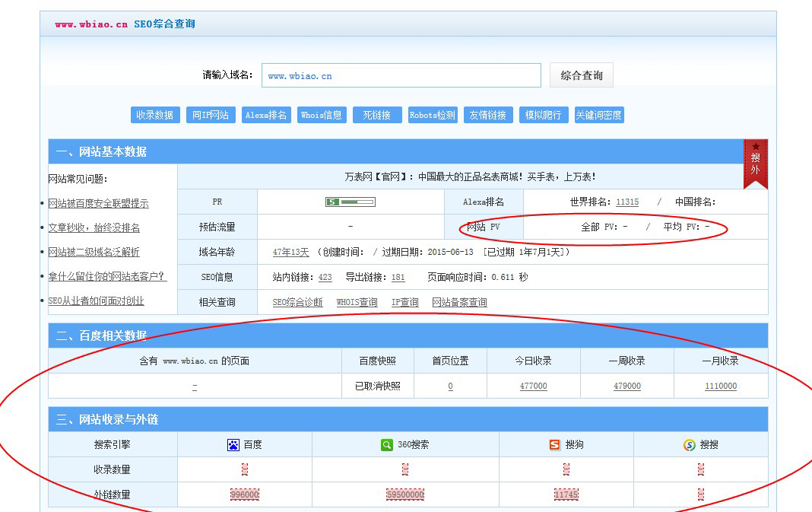The height and width of the screenshot is (512, 812).
Task: Open the 网站备案查询 link
Action: pos(459,302)
